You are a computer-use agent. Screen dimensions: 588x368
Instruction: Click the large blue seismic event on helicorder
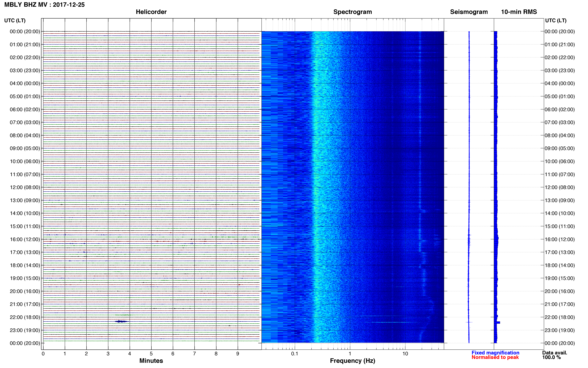122,322
